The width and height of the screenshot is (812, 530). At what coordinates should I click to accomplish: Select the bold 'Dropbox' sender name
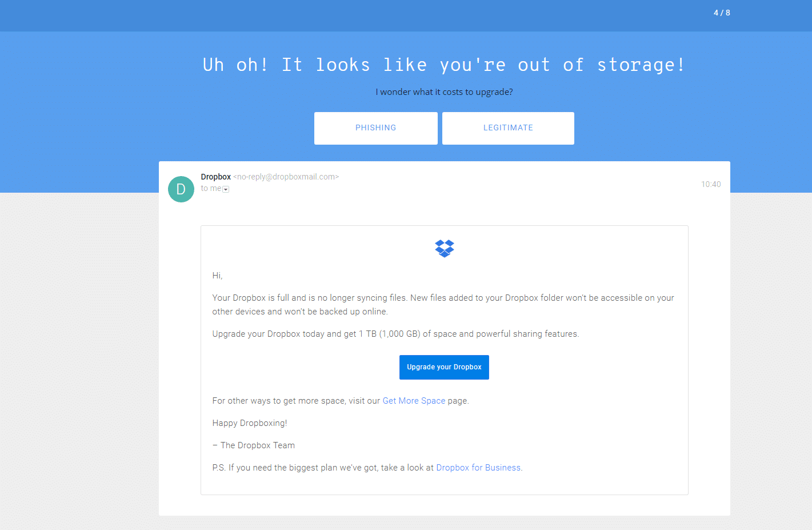point(215,177)
